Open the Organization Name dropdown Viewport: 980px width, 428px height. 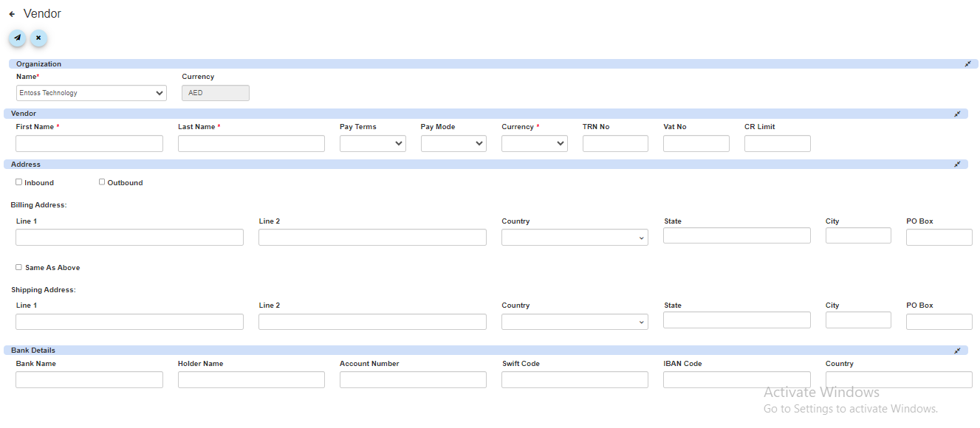91,93
